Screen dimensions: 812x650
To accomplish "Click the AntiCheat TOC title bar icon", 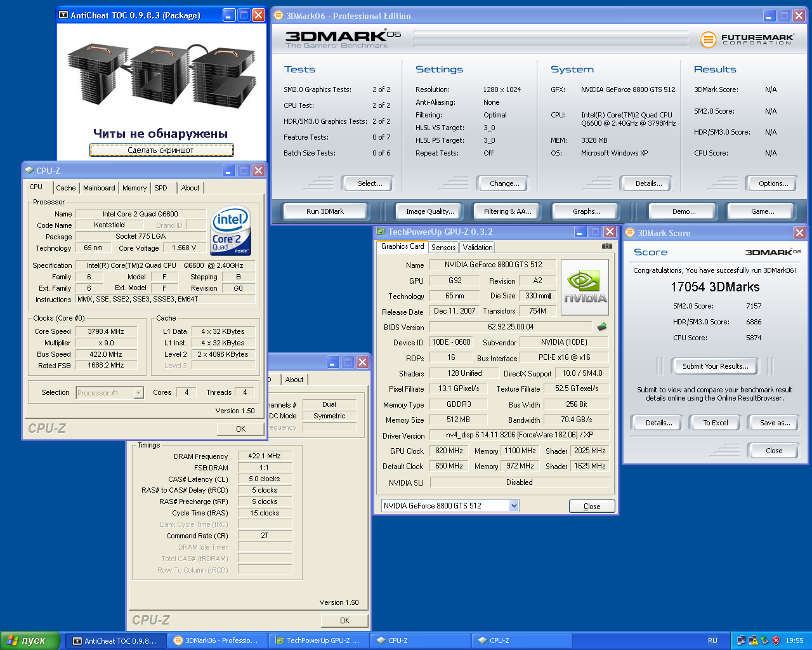I will point(63,15).
